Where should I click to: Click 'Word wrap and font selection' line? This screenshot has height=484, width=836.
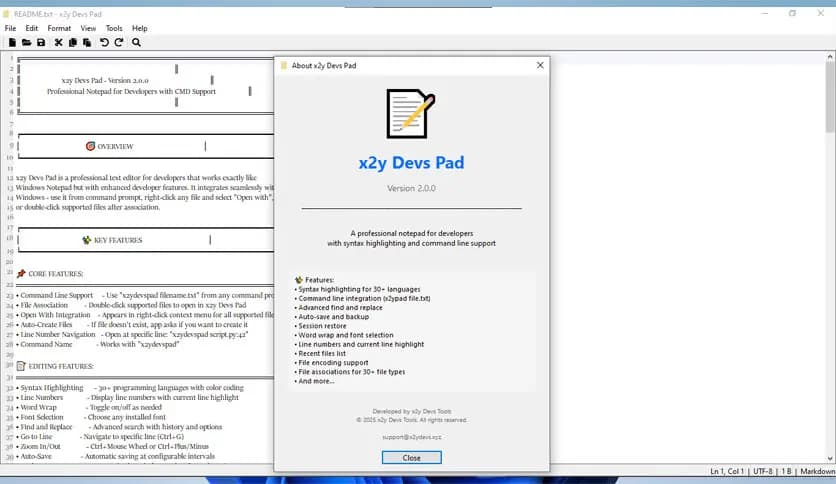click(x=344, y=335)
